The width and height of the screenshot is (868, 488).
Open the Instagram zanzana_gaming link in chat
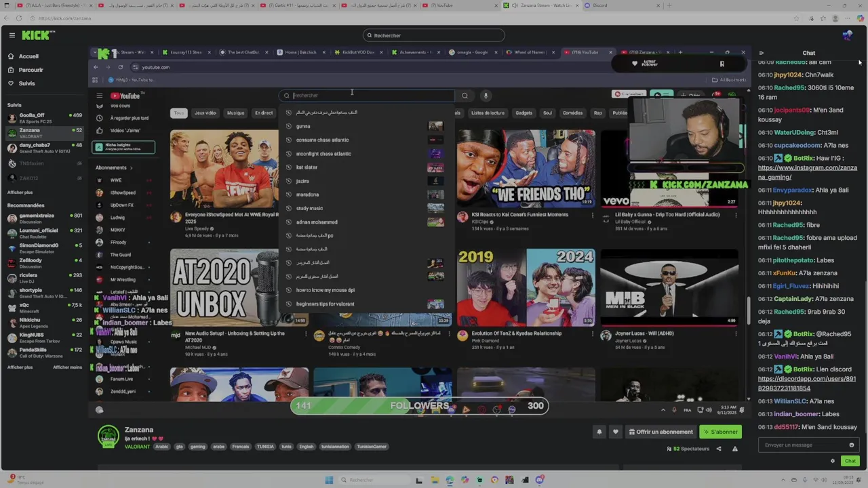point(807,172)
